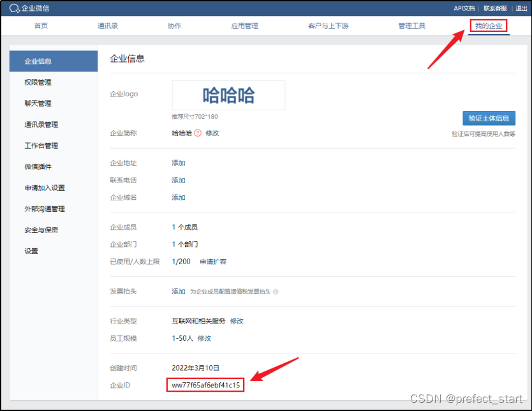Viewport: 532px width, 411px height.
Task: Open the 协作 tab
Action: pyautogui.click(x=174, y=26)
